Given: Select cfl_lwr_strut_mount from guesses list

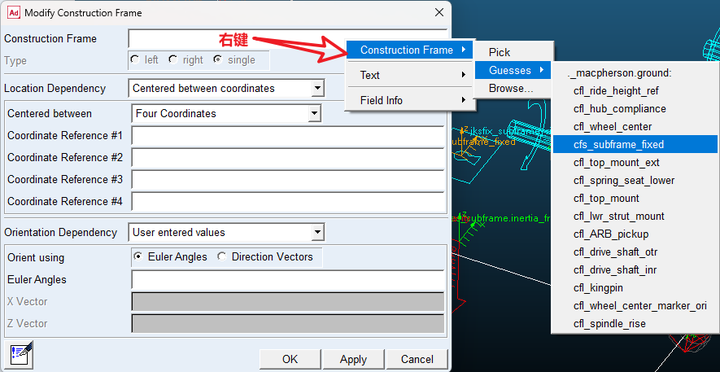Looking at the screenshot, I should [635, 216].
